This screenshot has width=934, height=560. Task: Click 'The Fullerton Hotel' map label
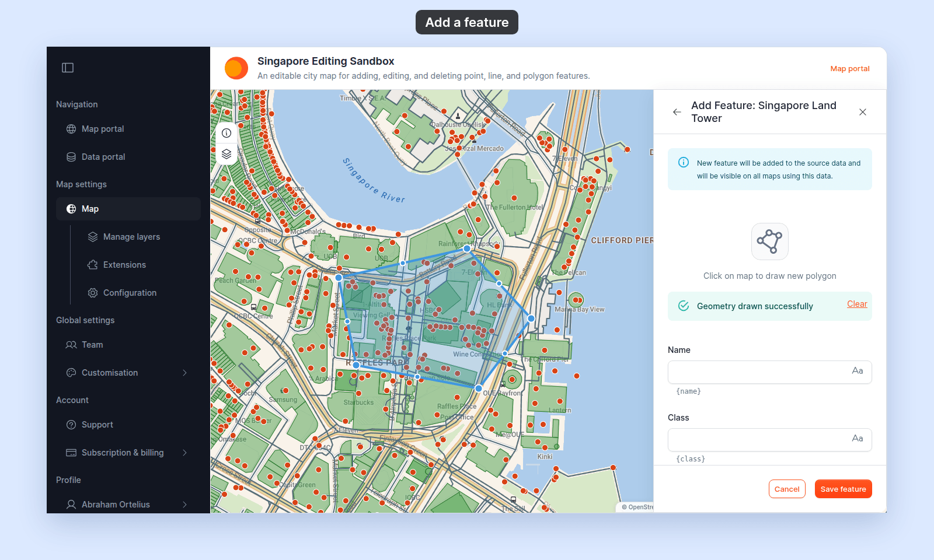point(514,208)
